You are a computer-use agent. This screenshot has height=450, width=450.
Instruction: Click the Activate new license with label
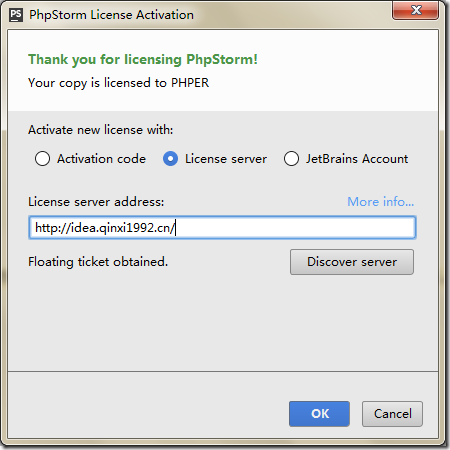(101, 130)
